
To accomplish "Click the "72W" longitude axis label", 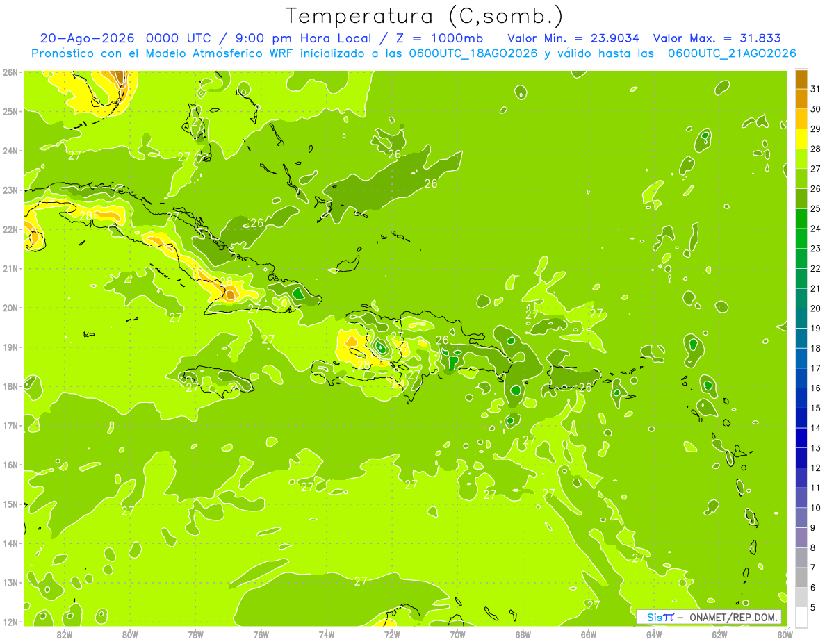I will pyautogui.click(x=392, y=634).
